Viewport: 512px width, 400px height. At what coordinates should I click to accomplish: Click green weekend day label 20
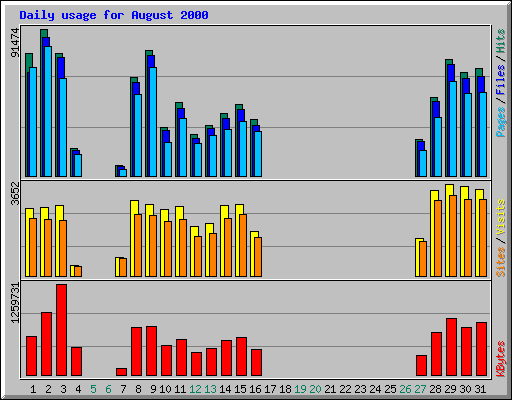coord(315,389)
